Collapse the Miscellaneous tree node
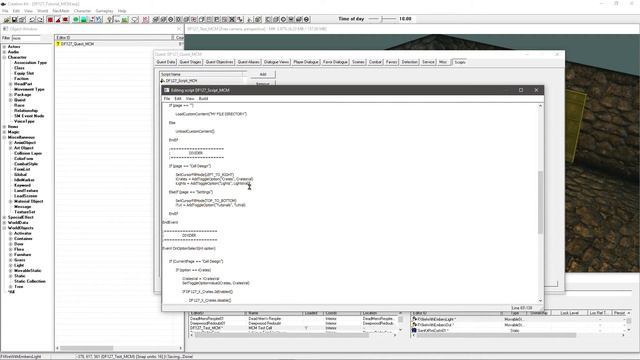 pyautogui.click(x=4, y=137)
